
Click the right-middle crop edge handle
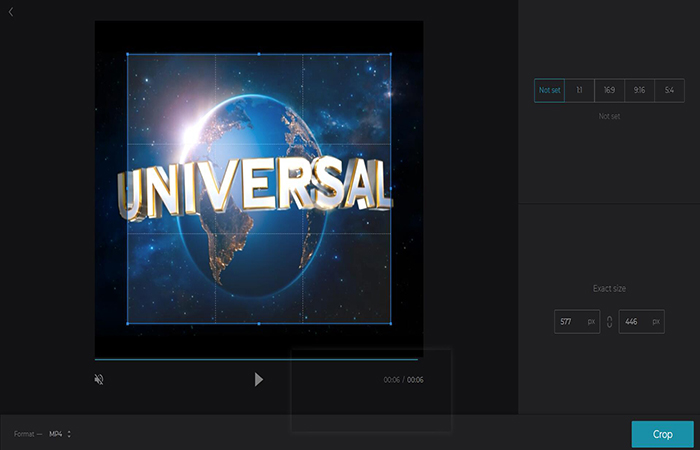tap(391, 188)
